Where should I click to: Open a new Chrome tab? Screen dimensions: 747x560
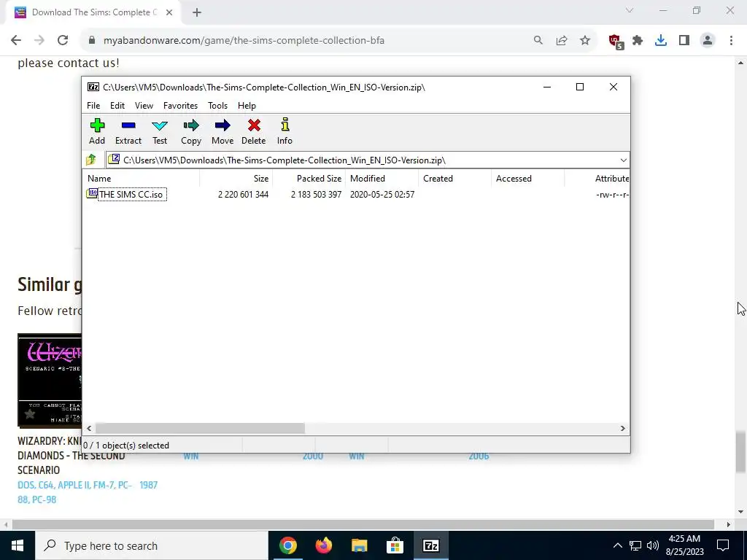click(x=197, y=12)
